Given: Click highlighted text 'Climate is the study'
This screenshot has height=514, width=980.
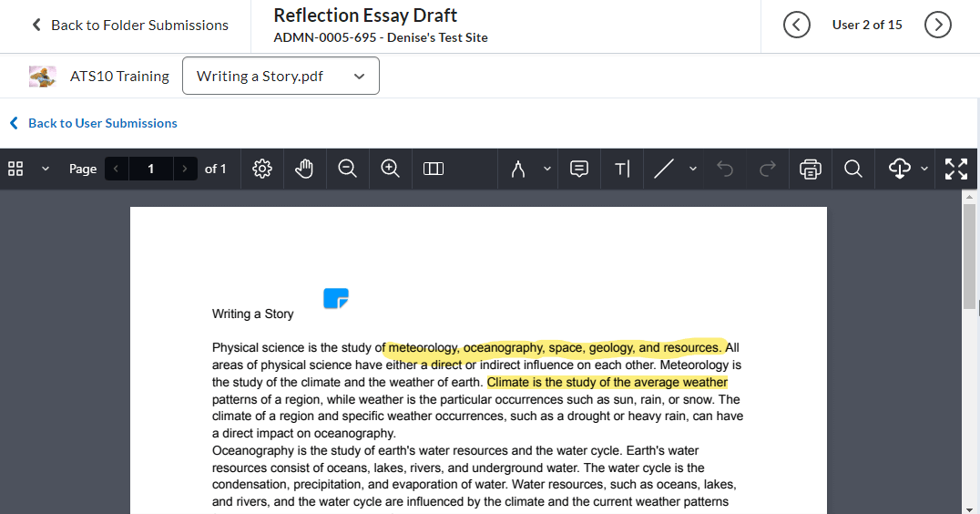Looking at the screenshot, I should [x=542, y=382].
